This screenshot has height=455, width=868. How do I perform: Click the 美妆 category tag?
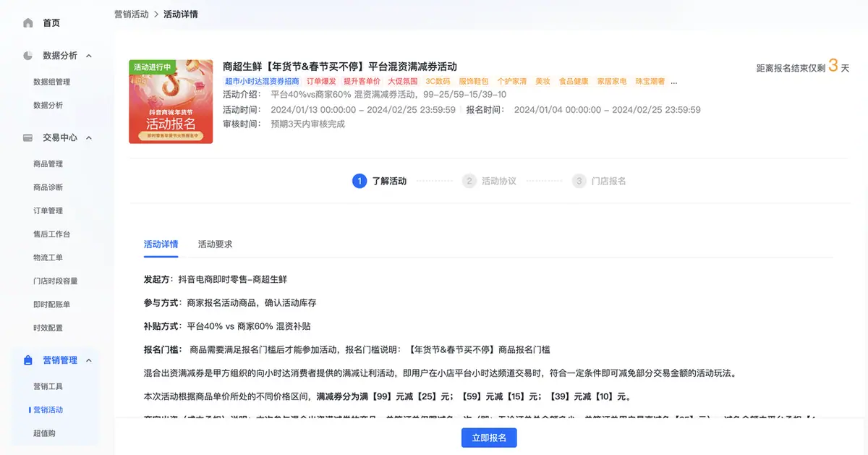(x=542, y=82)
